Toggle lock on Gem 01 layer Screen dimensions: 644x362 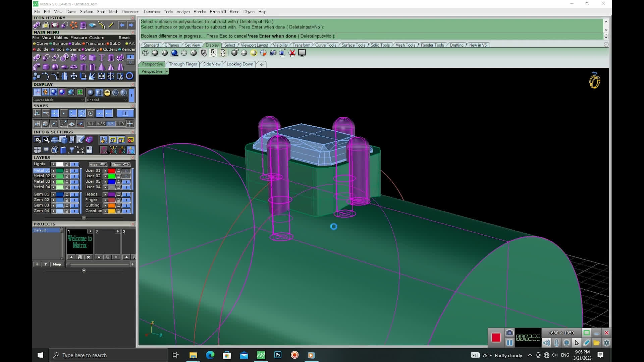(x=67, y=194)
